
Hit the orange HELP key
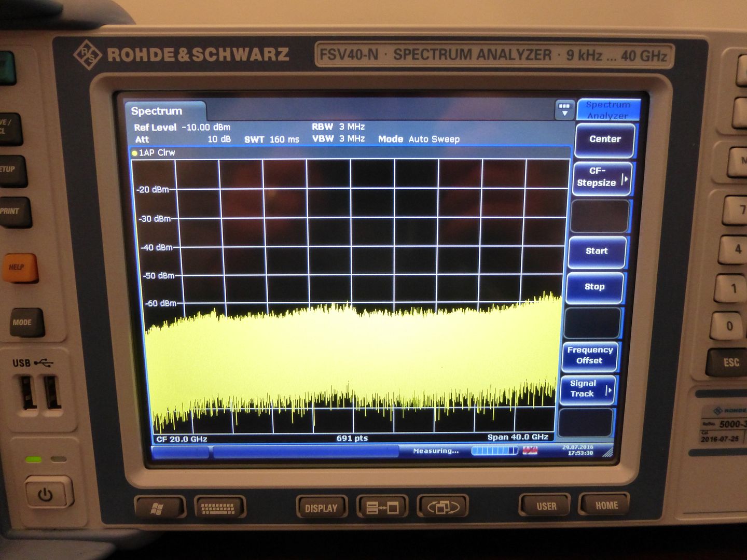pyautogui.click(x=20, y=267)
